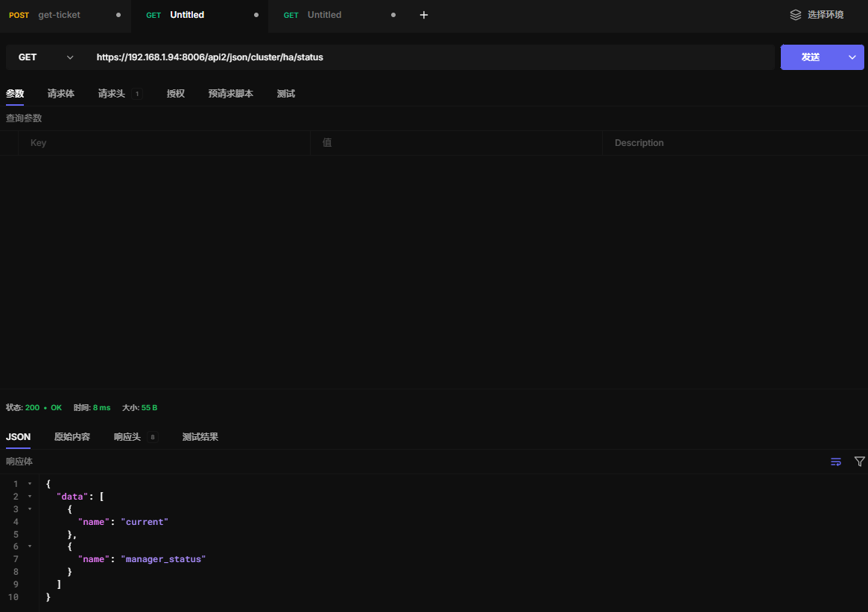Viewport: 868px width, 612px height.
Task: Click the plus icon to add new tab
Action: (x=424, y=15)
